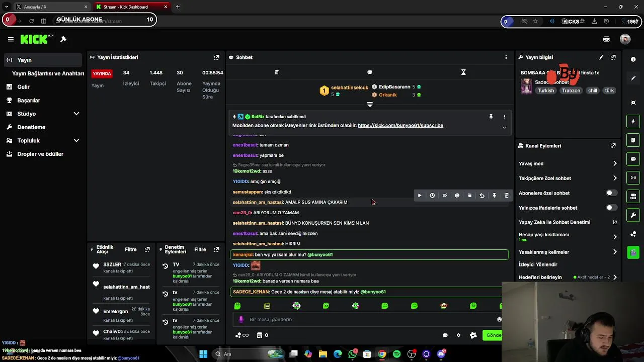Pop out the Etkinlik Akışı panel
The height and width of the screenshot is (362, 644).
147,249
